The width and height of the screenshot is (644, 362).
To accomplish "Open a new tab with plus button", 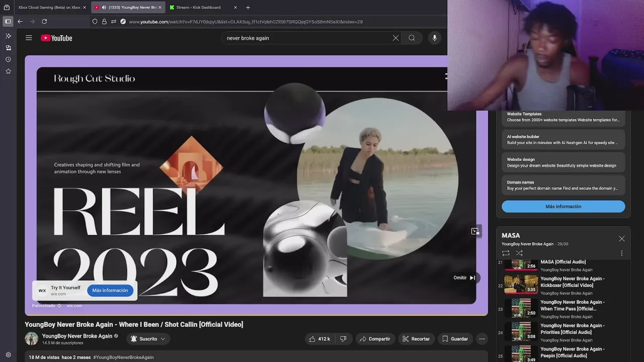I will click(x=248, y=8).
